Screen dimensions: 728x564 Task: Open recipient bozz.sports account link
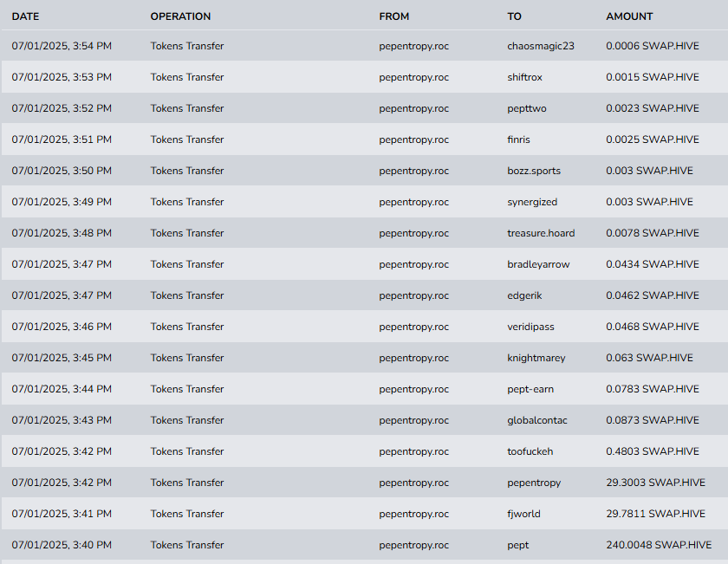click(533, 171)
